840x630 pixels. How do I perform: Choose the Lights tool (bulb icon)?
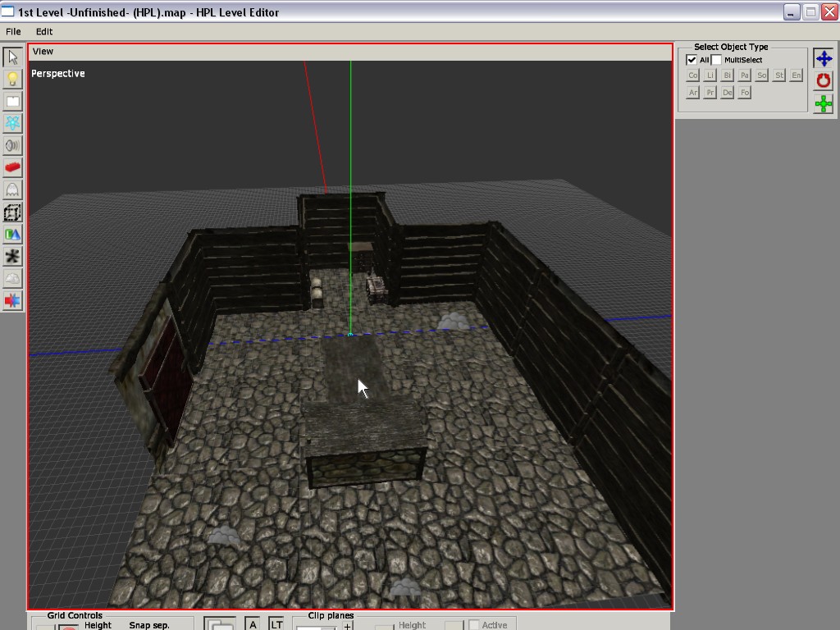click(12, 79)
